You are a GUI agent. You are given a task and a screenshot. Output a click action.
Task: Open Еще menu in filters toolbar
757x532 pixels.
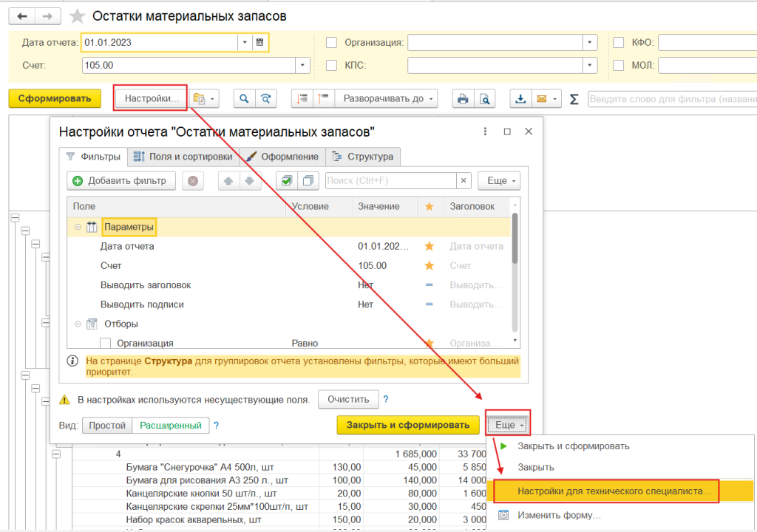pos(499,180)
